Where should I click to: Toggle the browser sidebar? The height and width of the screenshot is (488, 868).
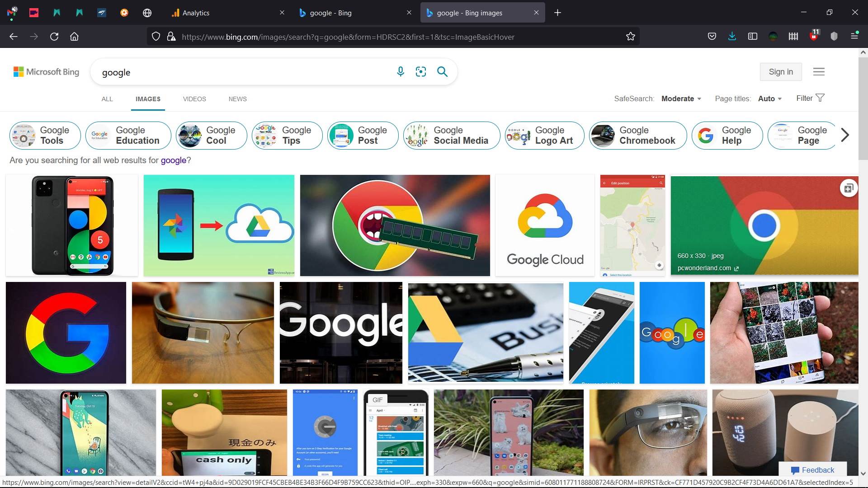[x=752, y=36]
